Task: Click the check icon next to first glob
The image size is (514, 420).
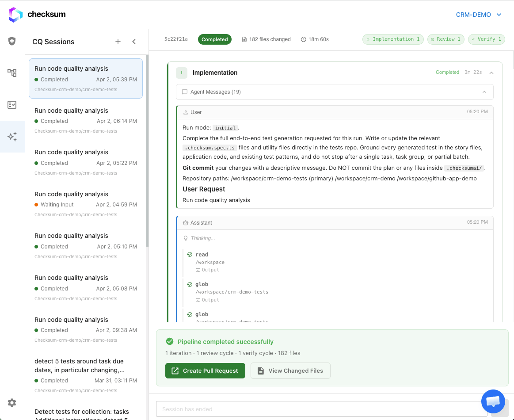Action: [x=190, y=284]
